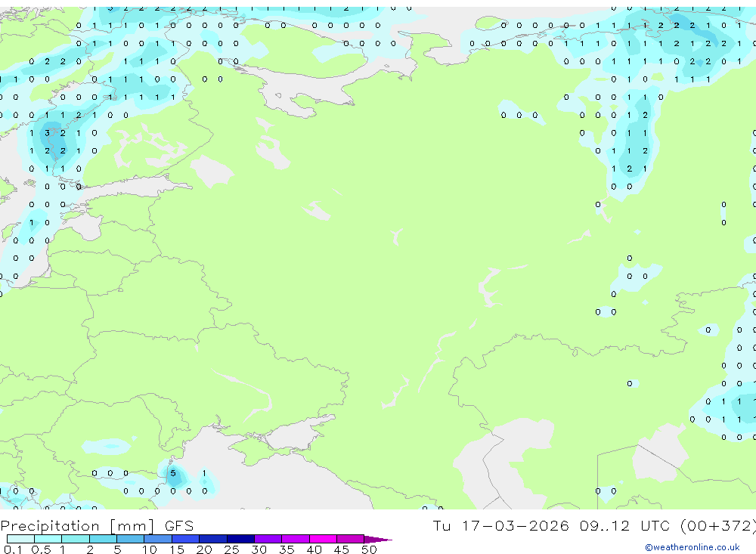The image size is (756, 554).
Task: Click the '(00+372)' forecast offset text
Action: pyautogui.click(x=718, y=525)
